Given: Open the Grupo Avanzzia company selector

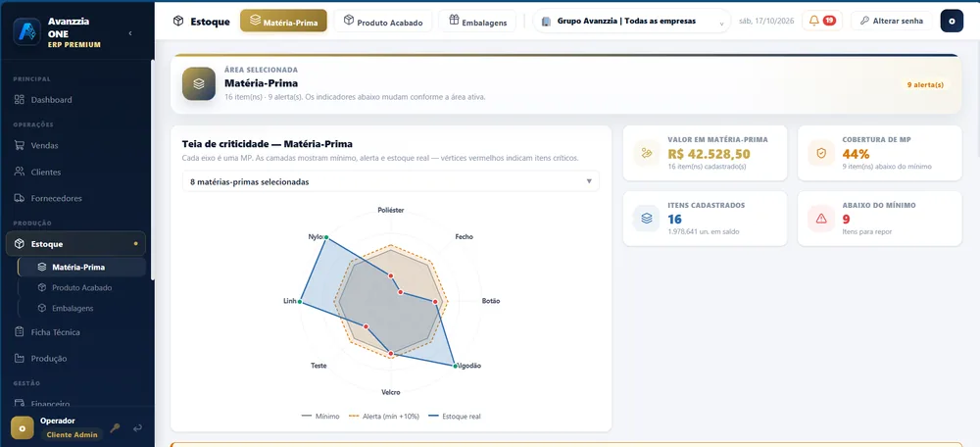Looking at the screenshot, I should [631, 21].
